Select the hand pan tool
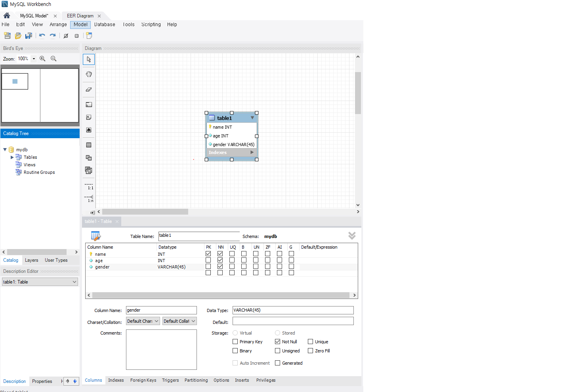 coord(89,74)
